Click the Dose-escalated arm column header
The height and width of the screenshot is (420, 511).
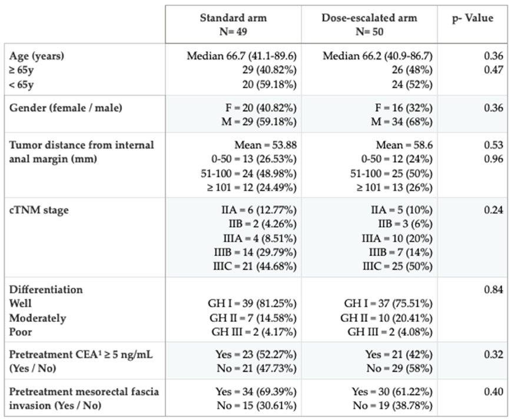click(369, 24)
